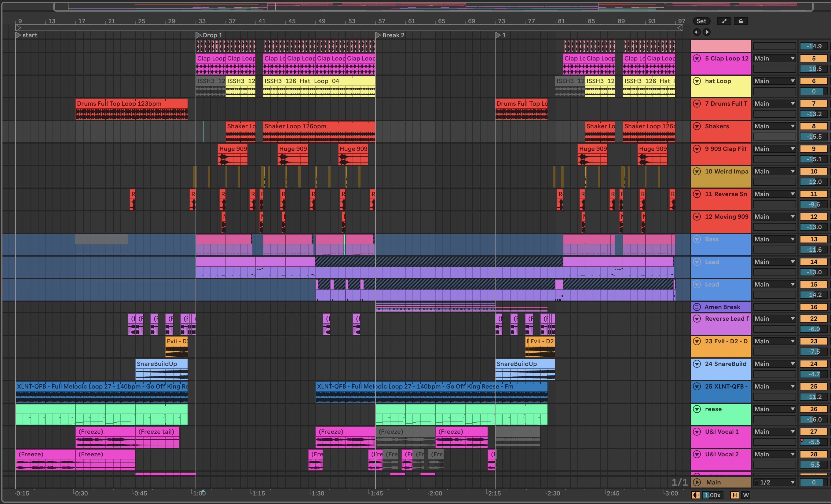Click the Main track play icon
The width and height of the screenshot is (831, 504).
[x=697, y=482]
